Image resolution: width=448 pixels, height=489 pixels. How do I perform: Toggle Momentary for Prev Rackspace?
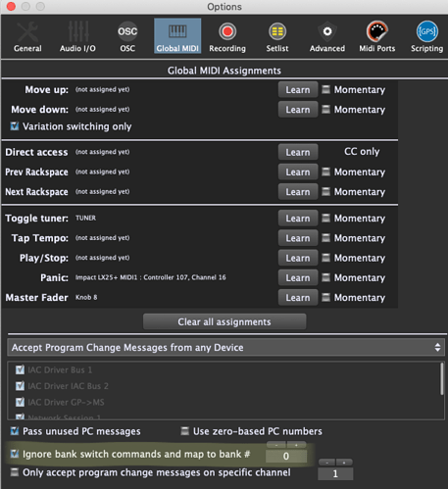coord(325,171)
